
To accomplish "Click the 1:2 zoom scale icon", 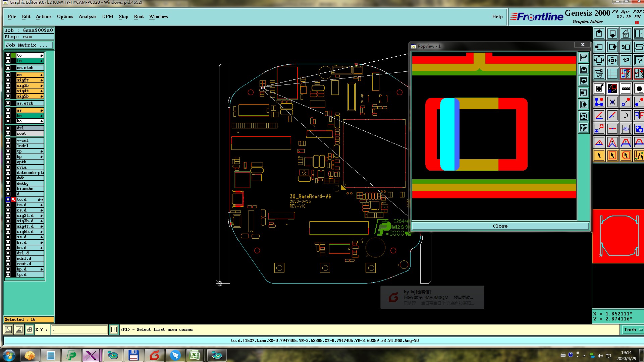I will pos(626,61).
